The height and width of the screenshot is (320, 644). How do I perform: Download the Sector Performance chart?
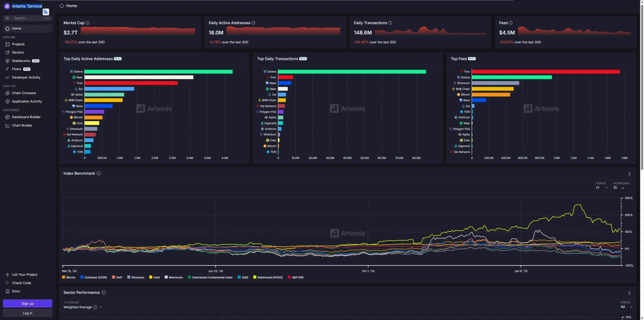[629, 292]
